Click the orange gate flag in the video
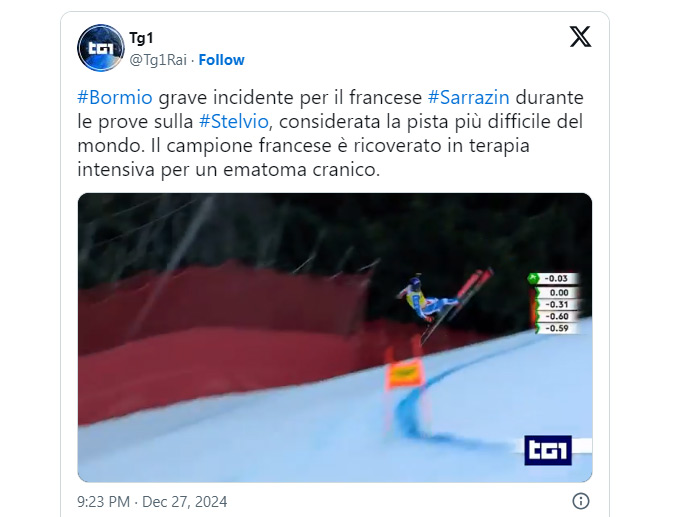Screen dimensions: 677x517 (x=405, y=373)
